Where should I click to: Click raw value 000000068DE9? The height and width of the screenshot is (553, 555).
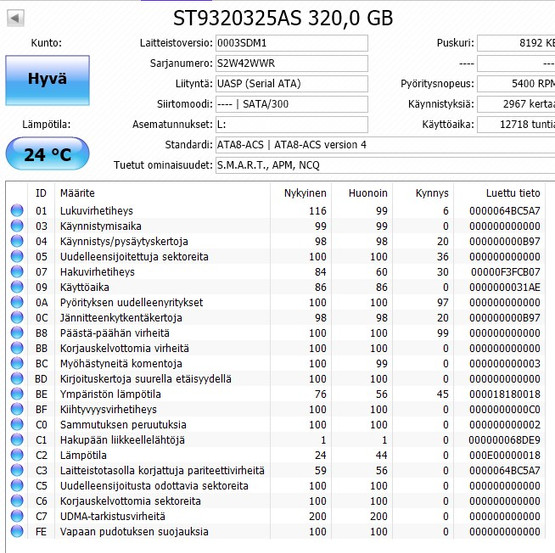(504, 440)
